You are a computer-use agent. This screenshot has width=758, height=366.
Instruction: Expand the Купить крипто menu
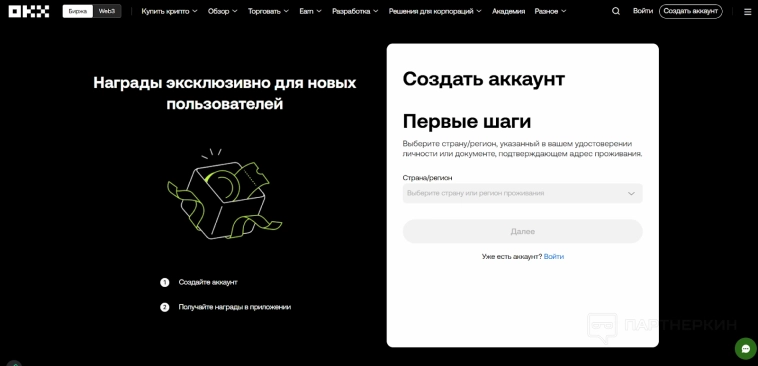point(169,11)
